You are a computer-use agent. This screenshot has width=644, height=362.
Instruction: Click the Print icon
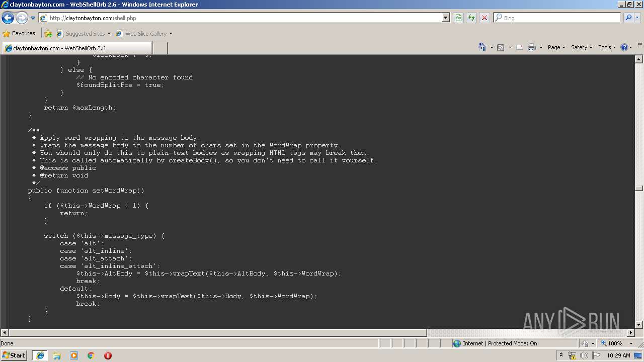click(532, 47)
